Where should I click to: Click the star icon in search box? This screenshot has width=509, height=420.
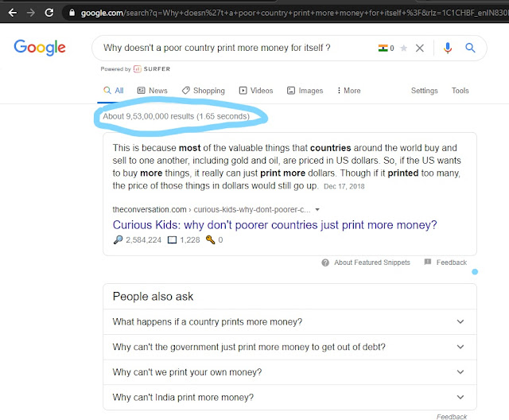pos(403,48)
